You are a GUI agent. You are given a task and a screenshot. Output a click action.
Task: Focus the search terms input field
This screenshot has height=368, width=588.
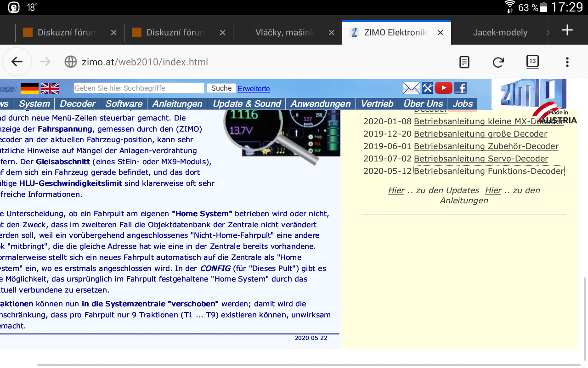click(x=139, y=88)
